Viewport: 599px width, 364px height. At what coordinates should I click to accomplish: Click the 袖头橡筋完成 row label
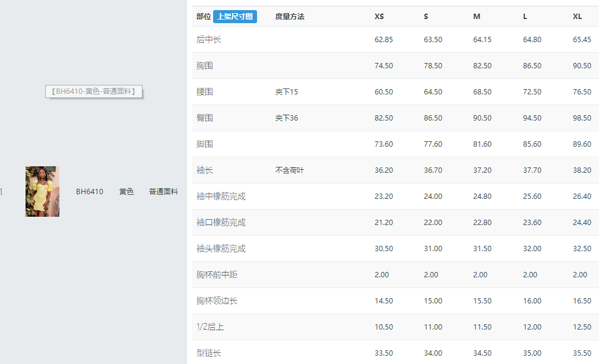pos(221,249)
